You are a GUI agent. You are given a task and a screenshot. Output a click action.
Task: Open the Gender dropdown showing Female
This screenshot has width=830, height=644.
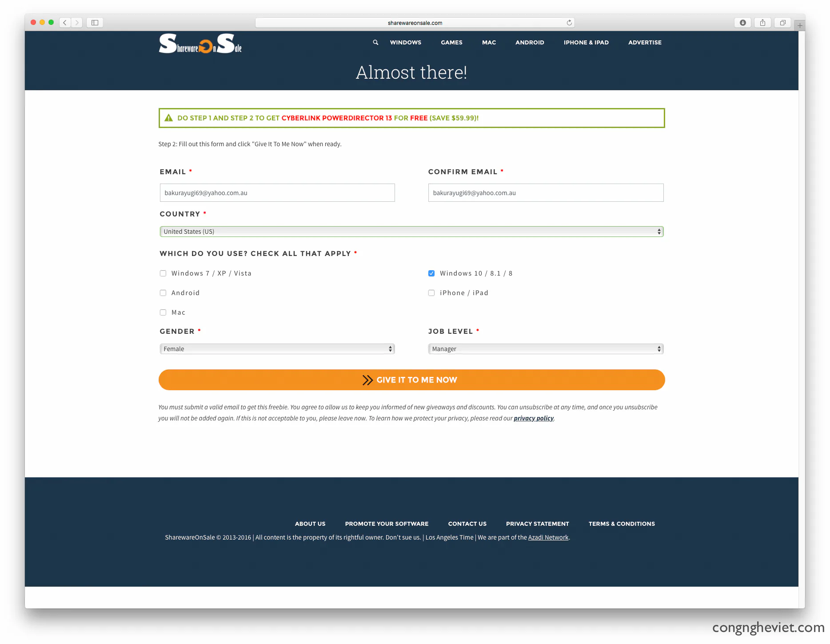click(277, 349)
